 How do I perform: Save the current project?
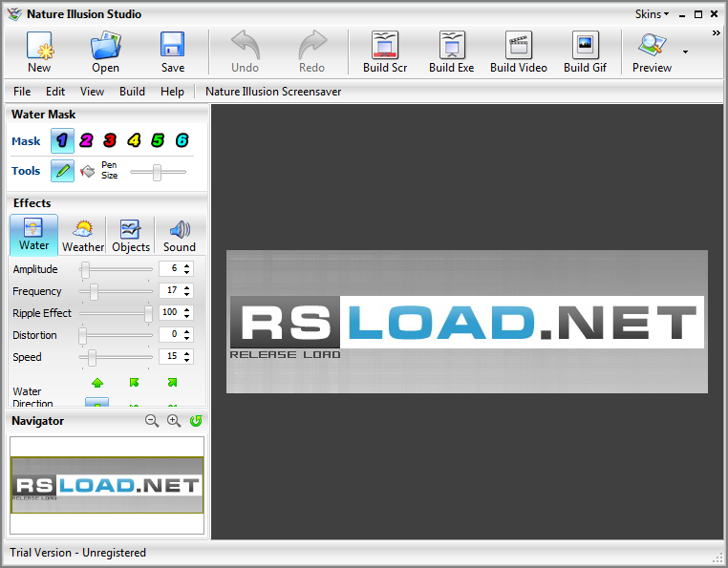point(173,52)
